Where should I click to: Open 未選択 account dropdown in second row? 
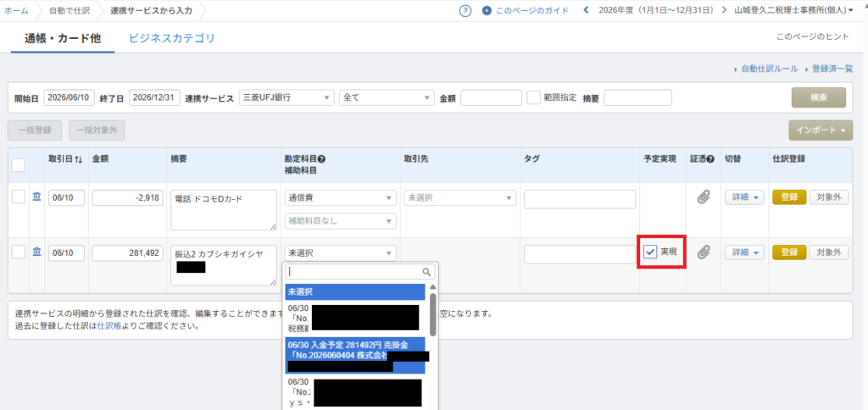coord(341,252)
